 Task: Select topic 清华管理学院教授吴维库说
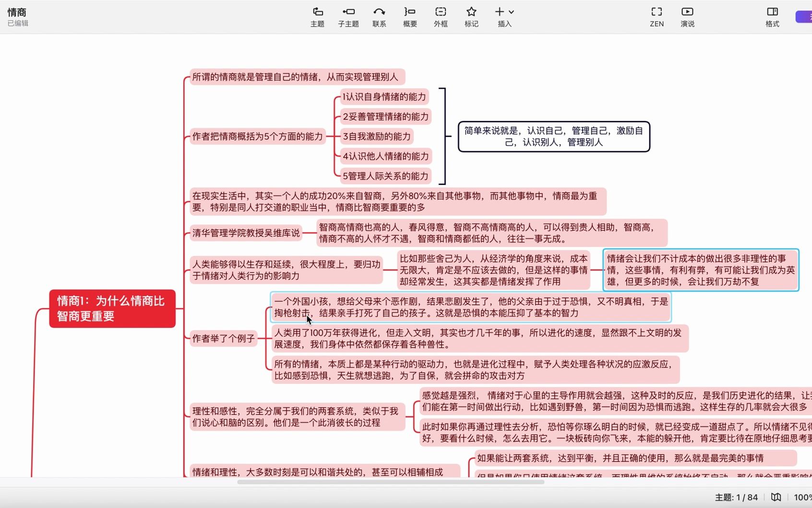click(x=246, y=233)
